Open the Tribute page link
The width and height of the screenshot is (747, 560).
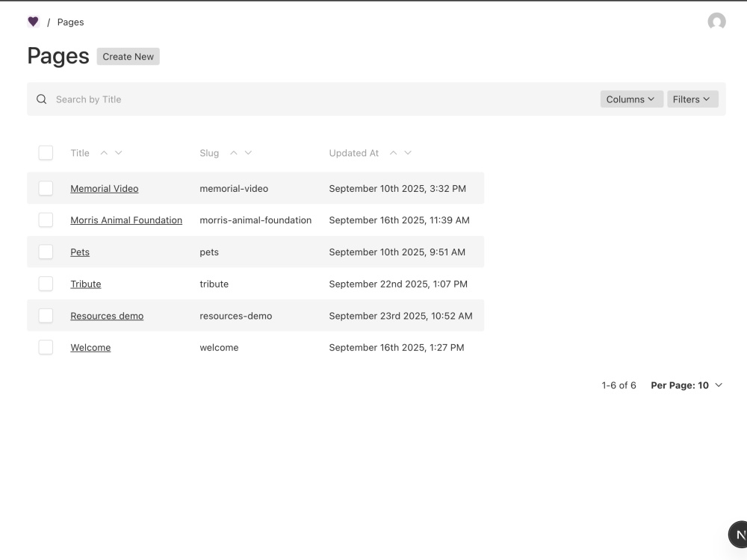(86, 284)
